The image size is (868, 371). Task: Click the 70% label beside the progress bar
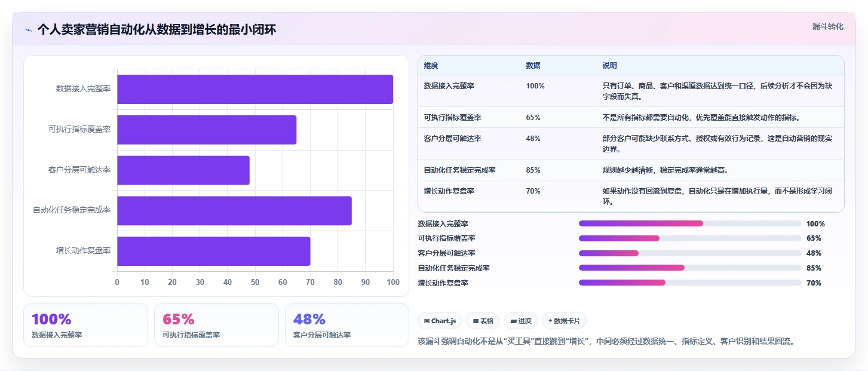click(814, 283)
